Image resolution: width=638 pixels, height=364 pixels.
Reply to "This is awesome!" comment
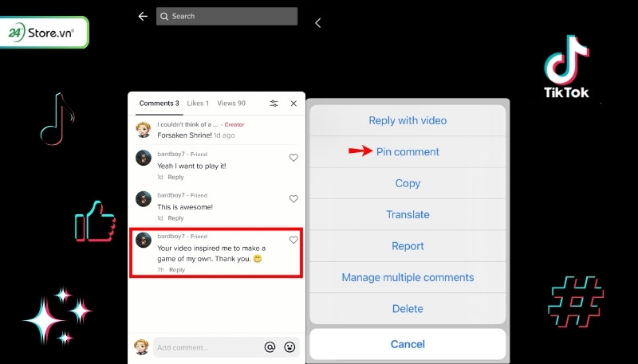175,218
